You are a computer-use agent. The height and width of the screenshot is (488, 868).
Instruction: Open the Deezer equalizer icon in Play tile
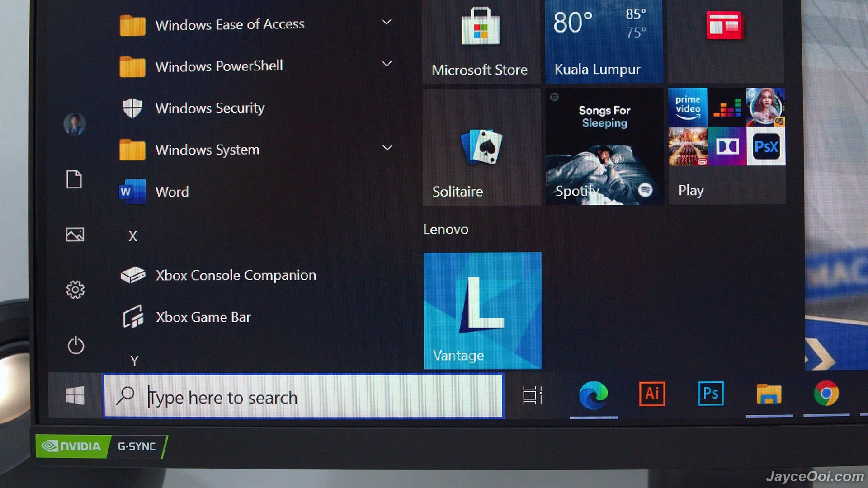click(726, 107)
